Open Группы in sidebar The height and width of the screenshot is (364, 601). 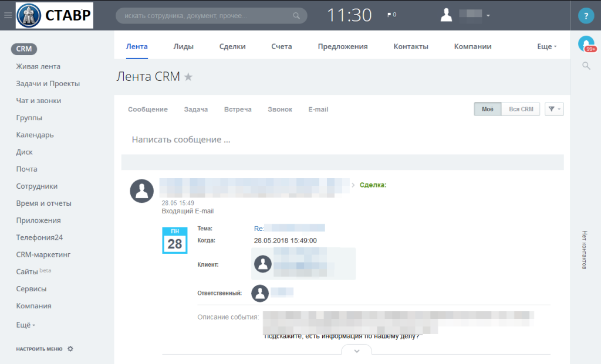(x=29, y=118)
